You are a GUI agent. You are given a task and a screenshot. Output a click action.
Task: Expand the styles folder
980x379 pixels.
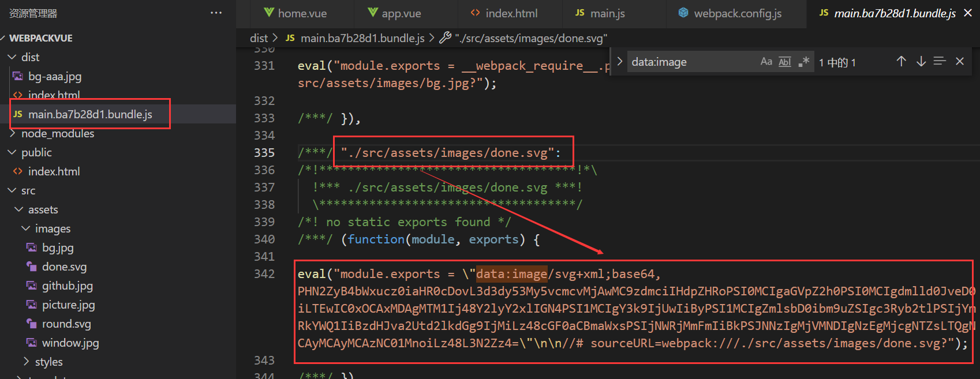48,362
